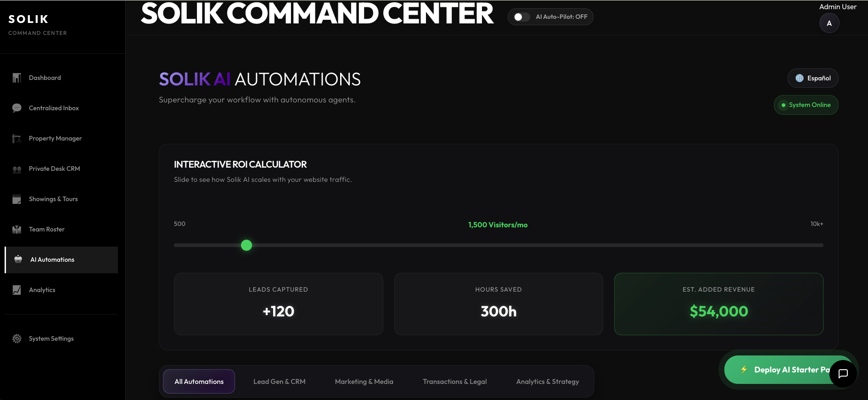The width and height of the screenshot is (868, 400).
Task: Toggle the AI Auto-Pilot switch
Action: tap(521, 17)
